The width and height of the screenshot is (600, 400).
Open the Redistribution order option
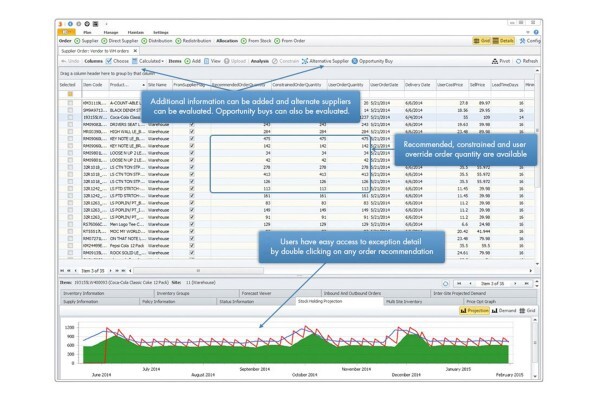[x=193, y=41]
